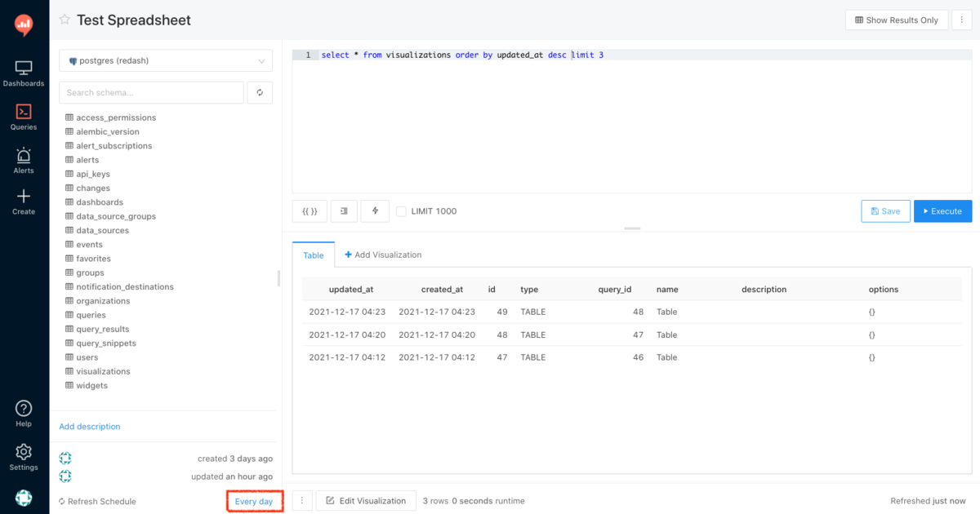980x514 pixels.
Task: Click the schema panel vertical resize handle
Action: click(278, 278)
